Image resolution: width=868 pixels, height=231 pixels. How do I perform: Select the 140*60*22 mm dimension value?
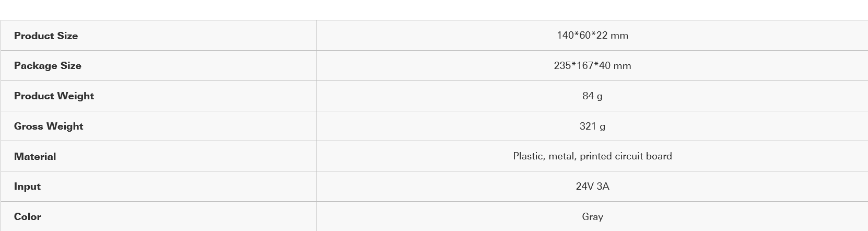click(x=592, y=36)
